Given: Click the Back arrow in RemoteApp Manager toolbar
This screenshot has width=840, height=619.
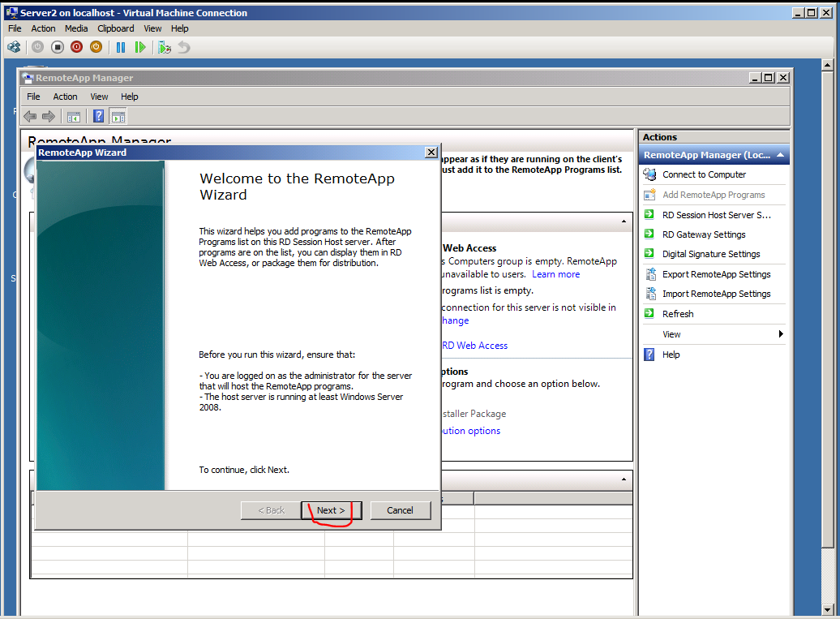Looking at the screenshot, I should point(31,116).
